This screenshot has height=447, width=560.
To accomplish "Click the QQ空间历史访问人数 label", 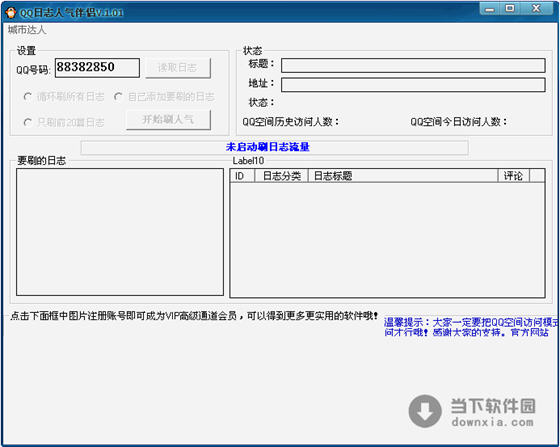I will [290, 122].
